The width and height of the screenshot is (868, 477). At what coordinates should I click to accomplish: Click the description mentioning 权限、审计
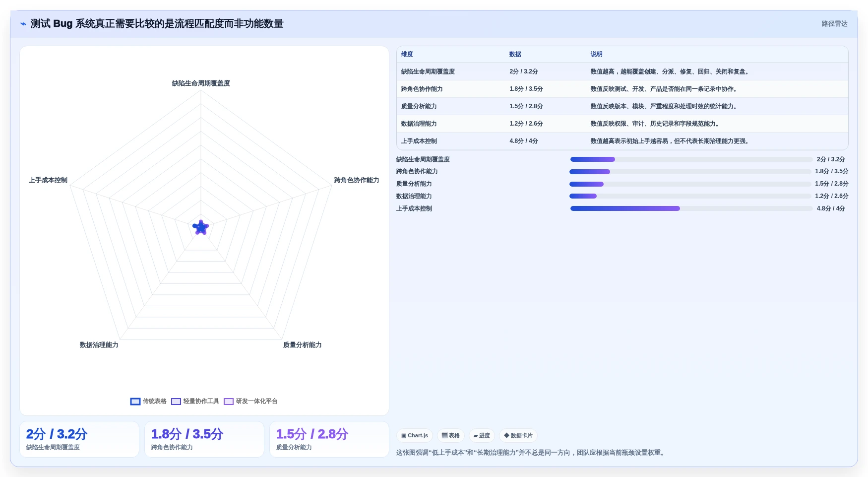[x=655, y=124]
